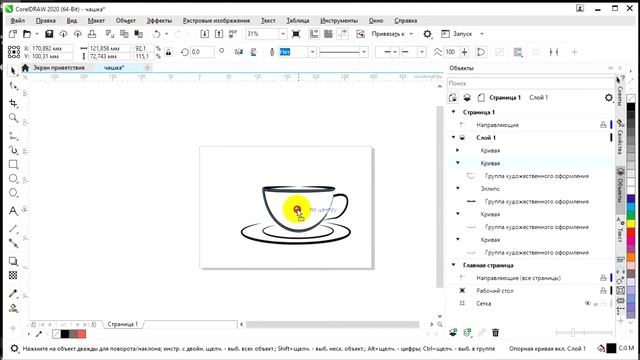Click the New layer icon at the Objects docker bottom

(x=453, y=333)
